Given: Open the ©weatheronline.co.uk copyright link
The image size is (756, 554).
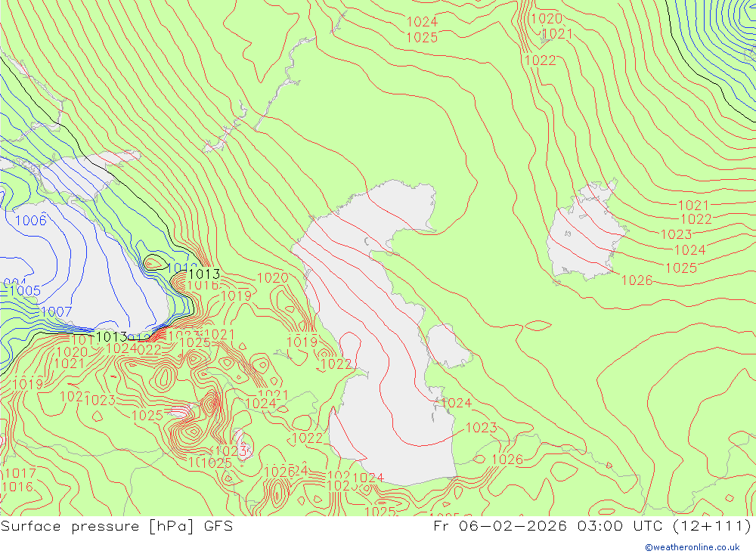Looking at the screenshot, I should tap(692, 547).
